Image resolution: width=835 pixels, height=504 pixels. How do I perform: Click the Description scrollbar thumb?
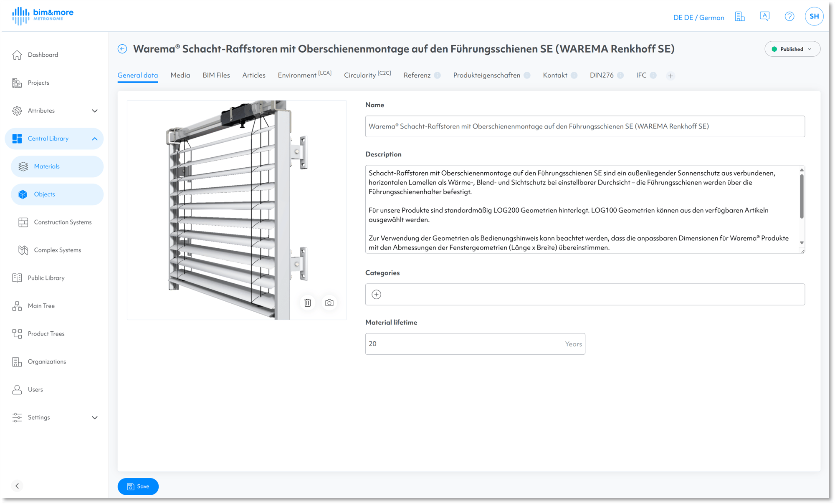click(x=802, y=196)
